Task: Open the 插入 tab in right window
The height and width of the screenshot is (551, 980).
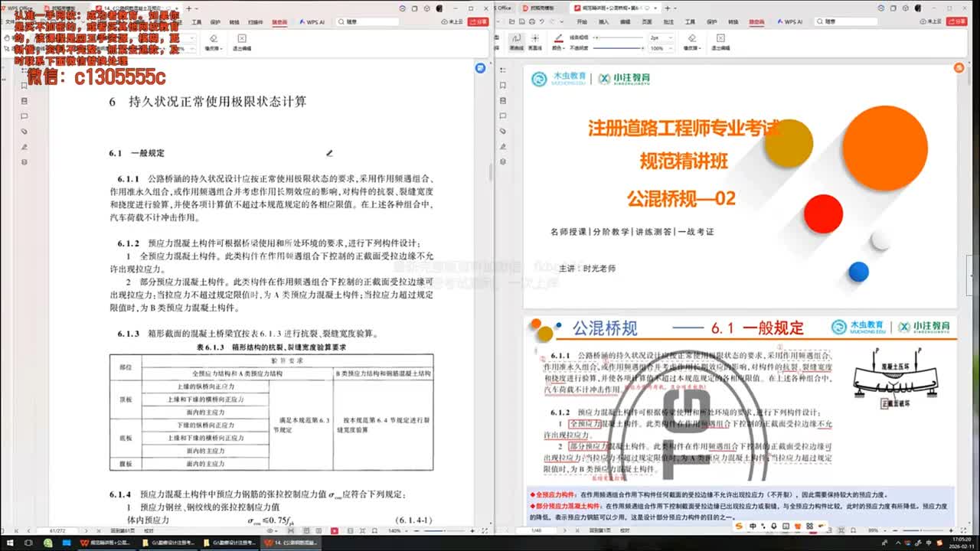Action: 603,22
